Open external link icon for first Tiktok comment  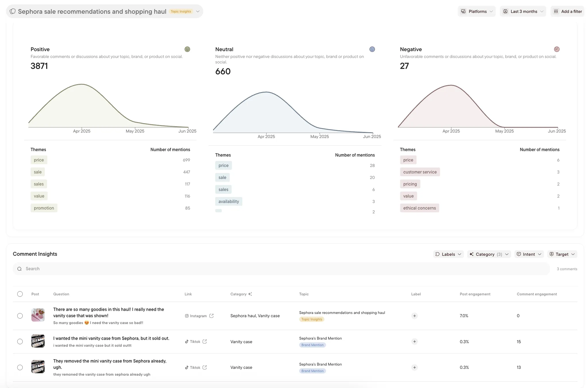[x=205, y=342]
